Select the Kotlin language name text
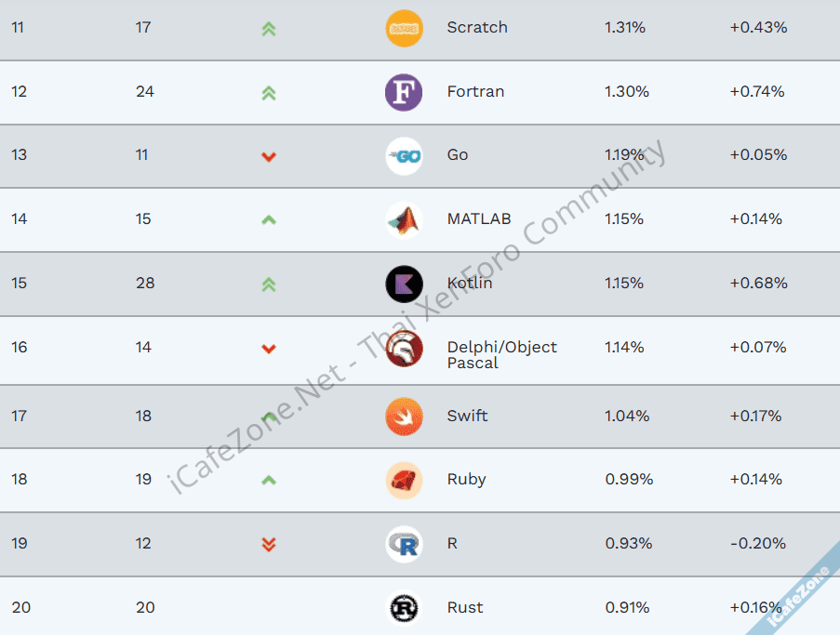 (x=469, y=283)
